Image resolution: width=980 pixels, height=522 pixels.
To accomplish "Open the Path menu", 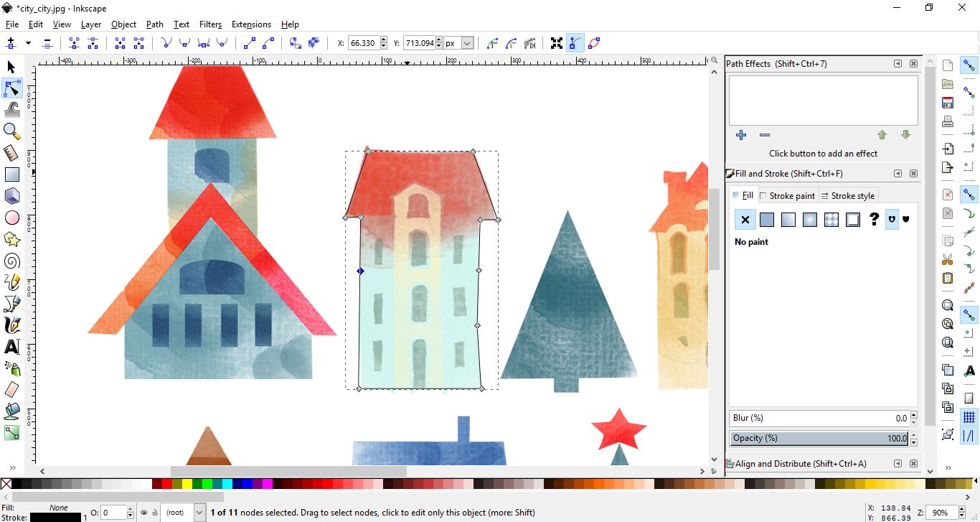I will pyautogui.click(x=154, y=24).
